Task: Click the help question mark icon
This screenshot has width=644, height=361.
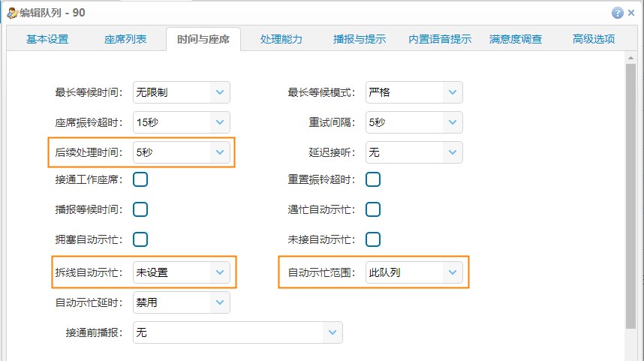Action: (x=617, y=13)
